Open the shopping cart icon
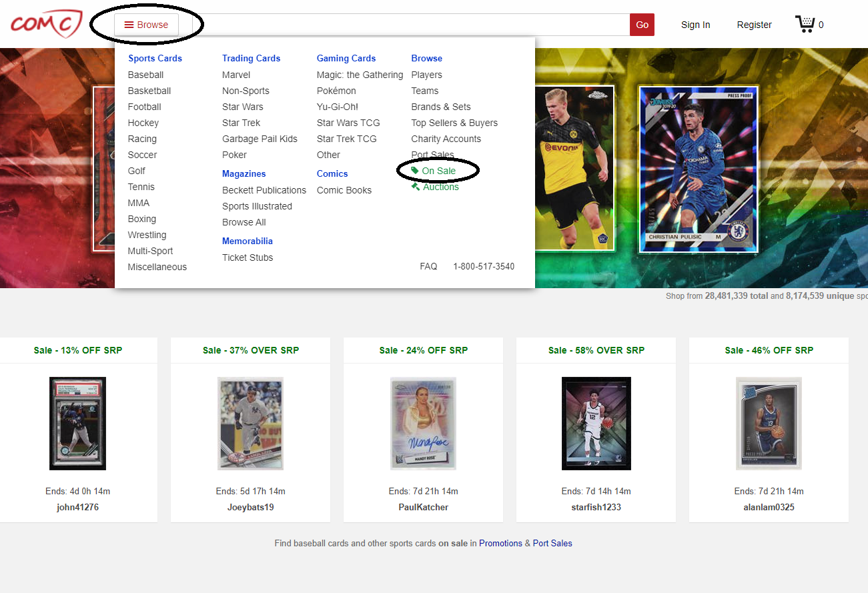 pyautogui.click(x=805, y=25)
